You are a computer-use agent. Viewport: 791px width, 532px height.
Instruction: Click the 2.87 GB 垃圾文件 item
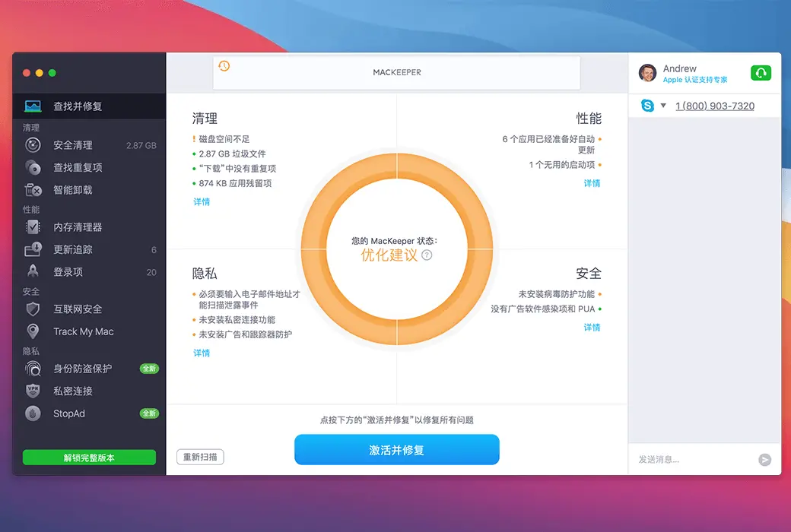(x=232, y=154)
